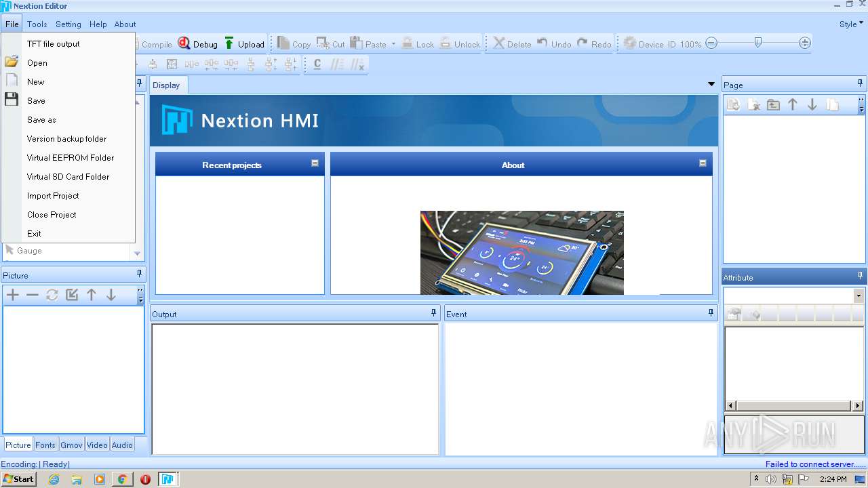868x488 pixels.
Task: Open the Style dropdown
Action: pyautogui.click(x=851, y=24)
